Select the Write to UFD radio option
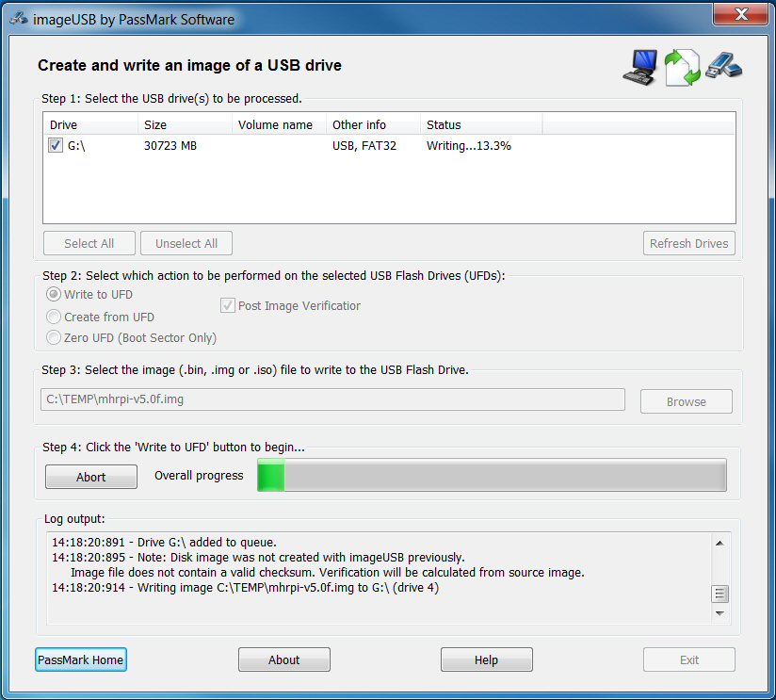 tap(54, 295)
